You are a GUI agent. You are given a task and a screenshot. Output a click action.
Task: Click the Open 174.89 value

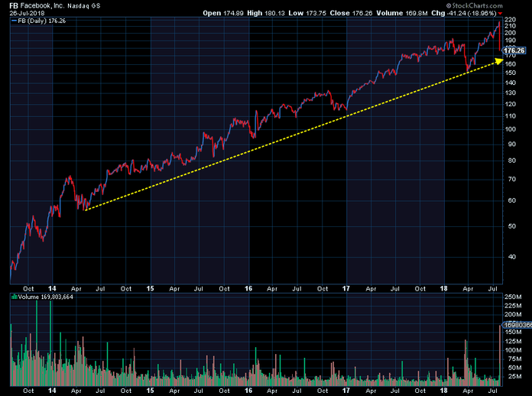[223, 13]
